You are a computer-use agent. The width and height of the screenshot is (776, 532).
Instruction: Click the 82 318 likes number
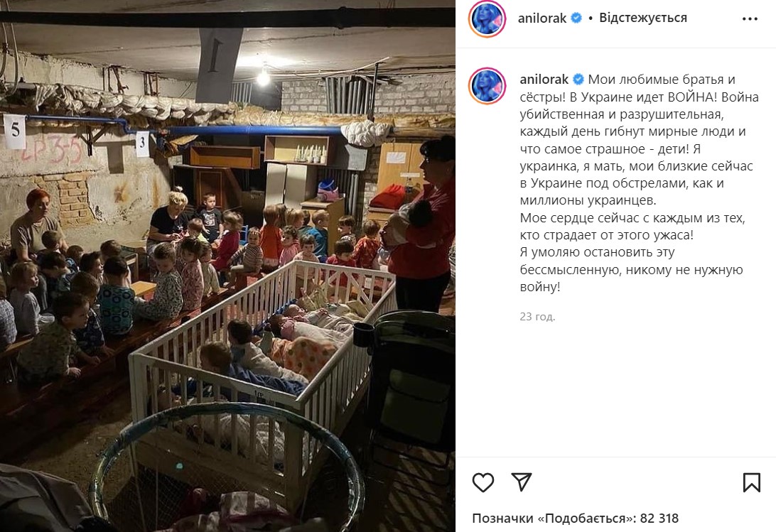click(659, 518)
